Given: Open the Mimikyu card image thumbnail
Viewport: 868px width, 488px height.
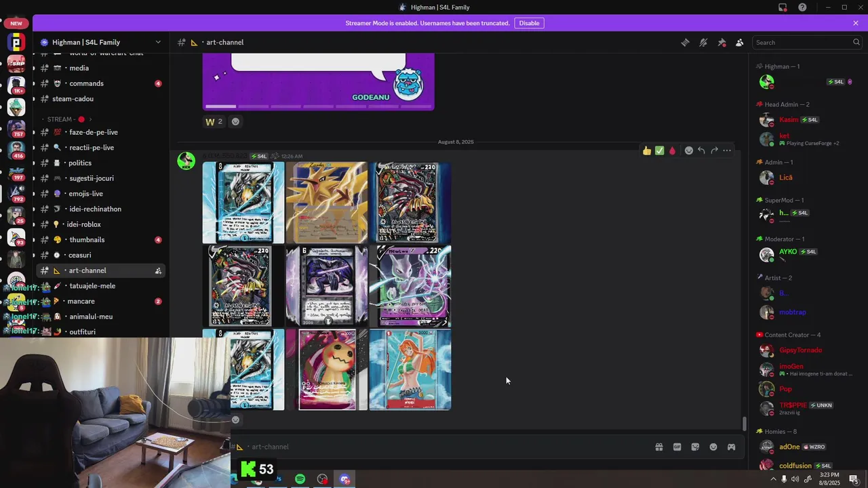Looking at the screenshot, I should (x=327, y=369).
